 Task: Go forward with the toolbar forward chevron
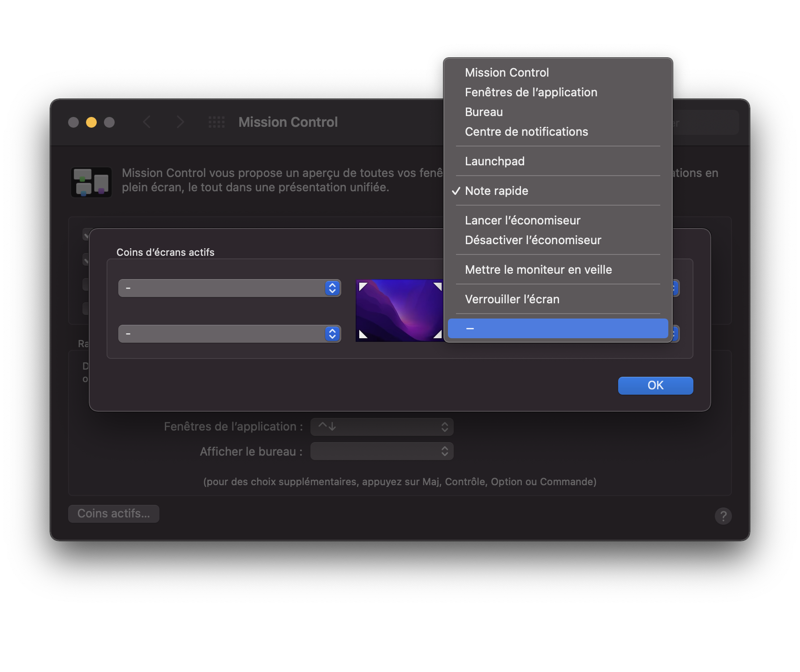pos(180,122)
